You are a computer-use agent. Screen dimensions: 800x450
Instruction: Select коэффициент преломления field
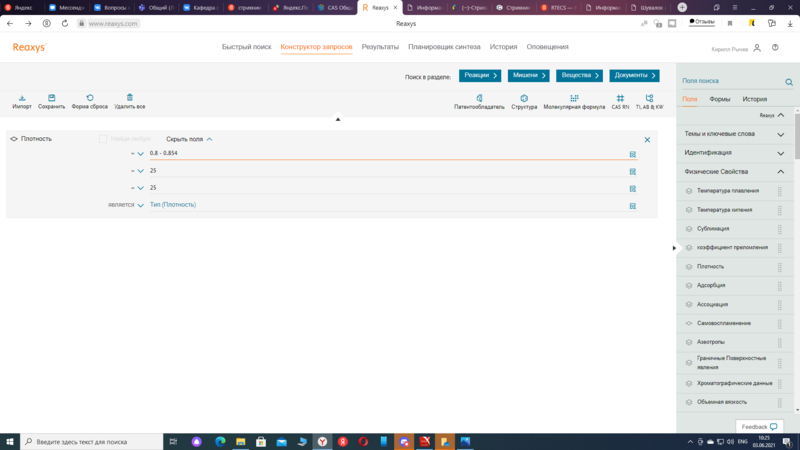coord(732,247)
